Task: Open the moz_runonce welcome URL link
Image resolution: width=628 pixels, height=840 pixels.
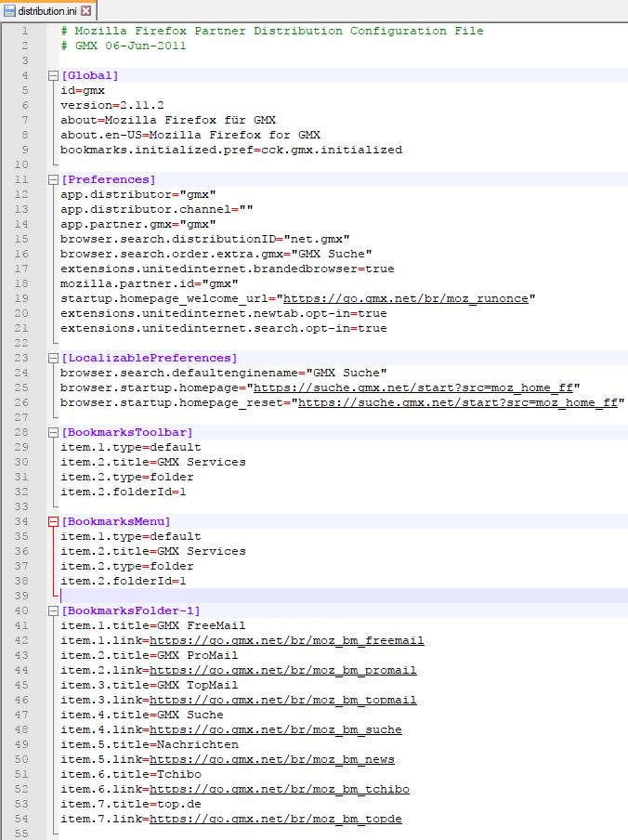Action: (406, 298)
